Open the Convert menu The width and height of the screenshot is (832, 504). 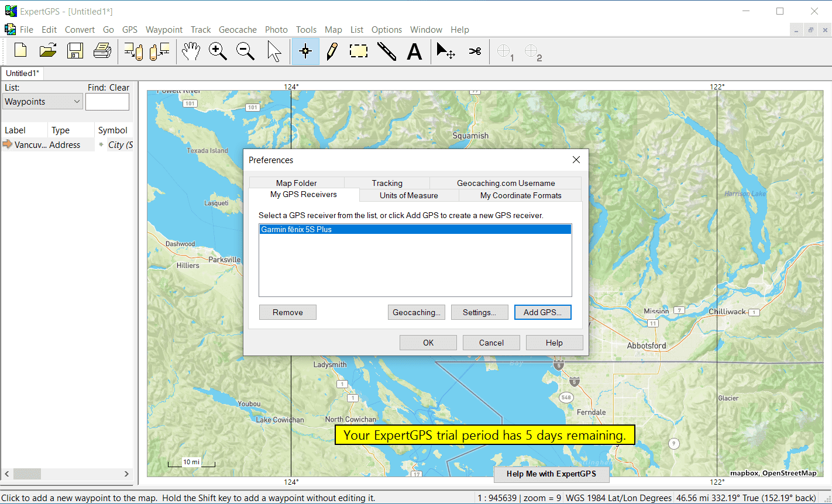[x=80, y=30]
